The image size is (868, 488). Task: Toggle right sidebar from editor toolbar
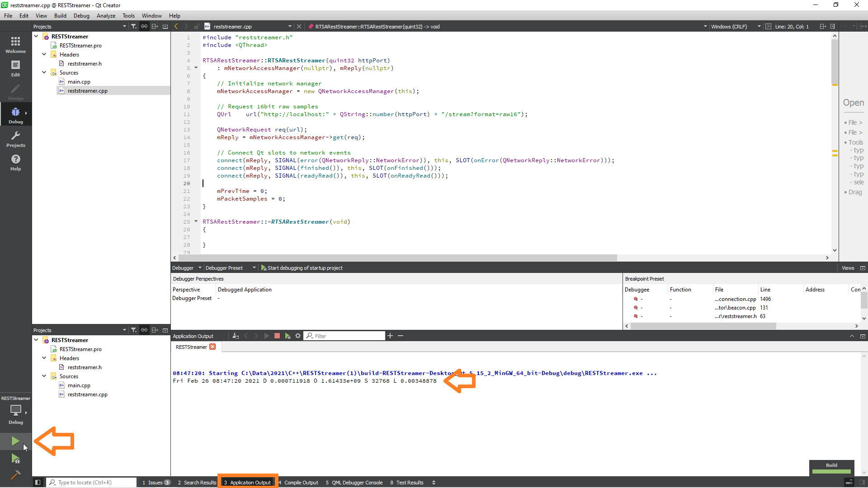coord(833,26)
